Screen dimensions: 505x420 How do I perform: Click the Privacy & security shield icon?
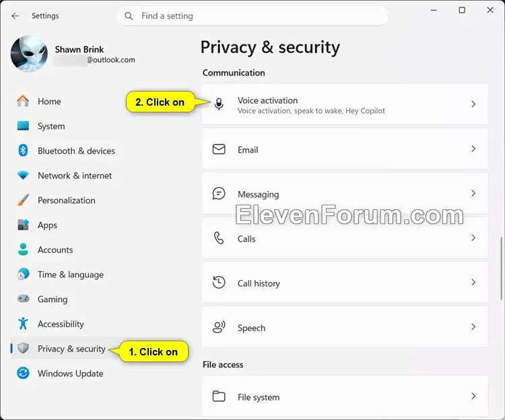pos(23,348)
